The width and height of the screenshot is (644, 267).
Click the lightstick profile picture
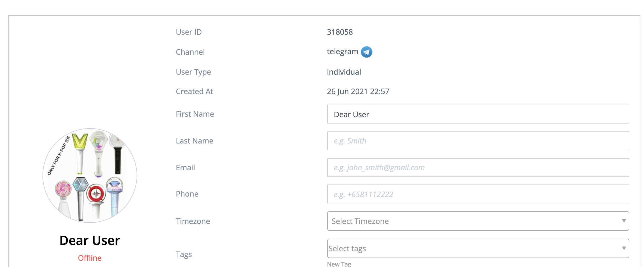click(x=90, y=175)
